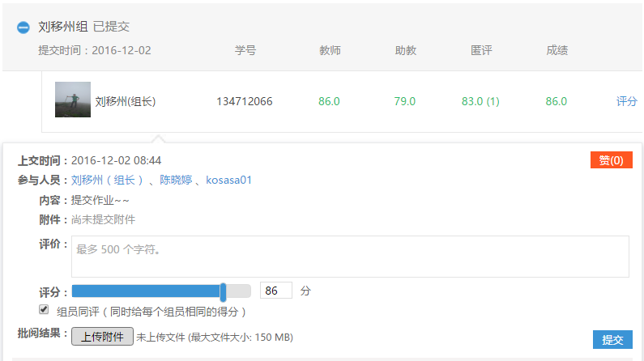644x361 pixels.
Task: Click teacher score 86.0 under 教师
Action: (329, 101)
